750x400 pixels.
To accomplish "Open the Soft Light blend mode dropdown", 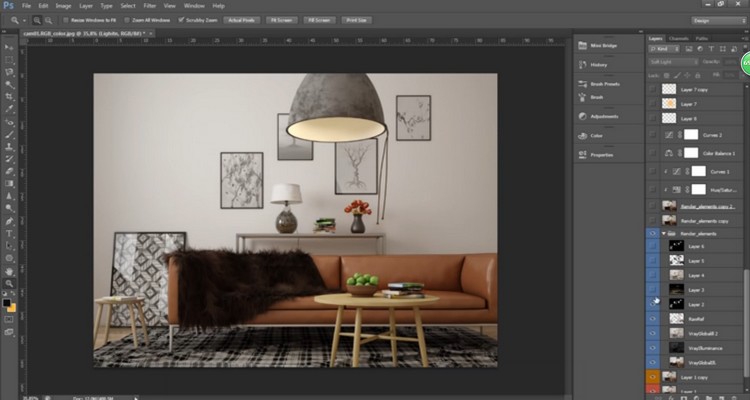I will click(x=670, y=62).
